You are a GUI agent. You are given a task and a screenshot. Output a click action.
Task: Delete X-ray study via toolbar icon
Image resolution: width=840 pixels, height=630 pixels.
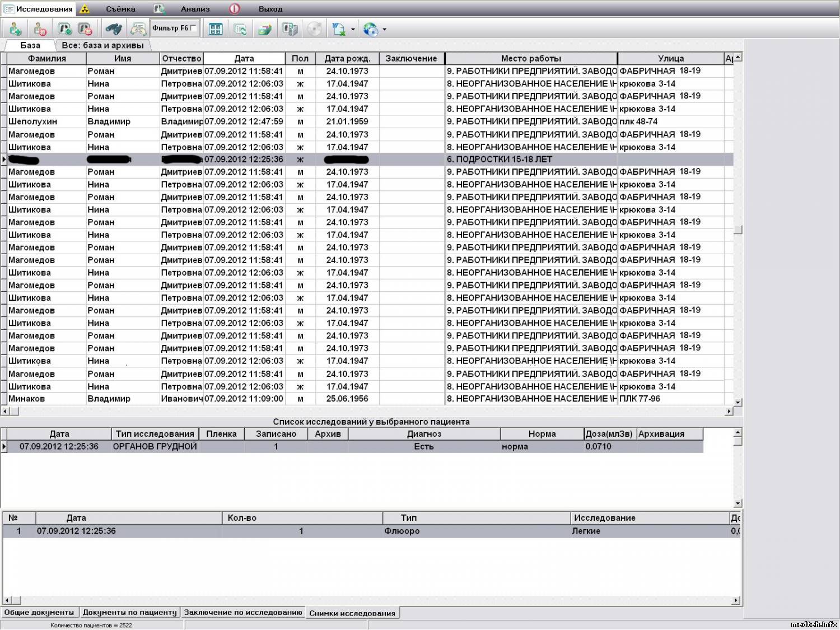(x=85, y=29)
